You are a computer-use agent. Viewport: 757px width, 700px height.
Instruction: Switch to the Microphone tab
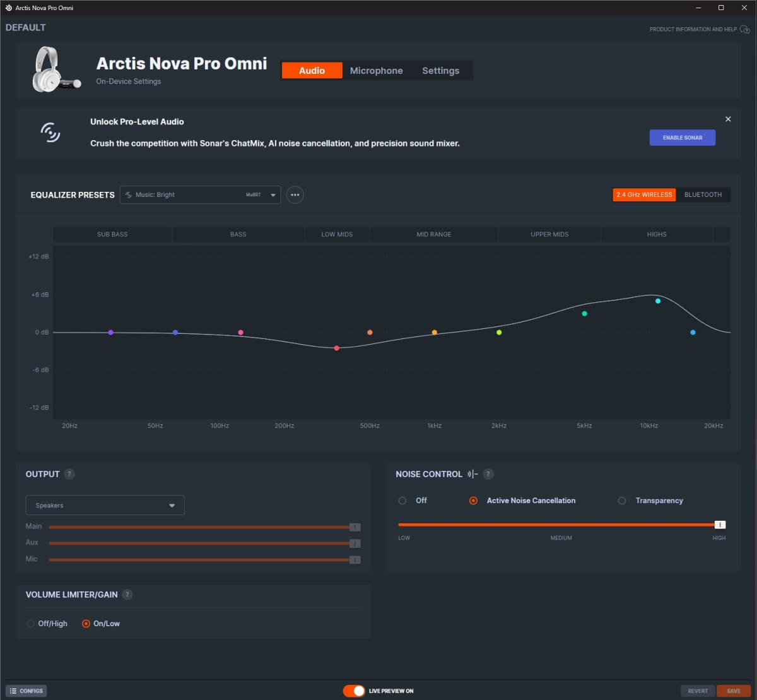(376, 71)
